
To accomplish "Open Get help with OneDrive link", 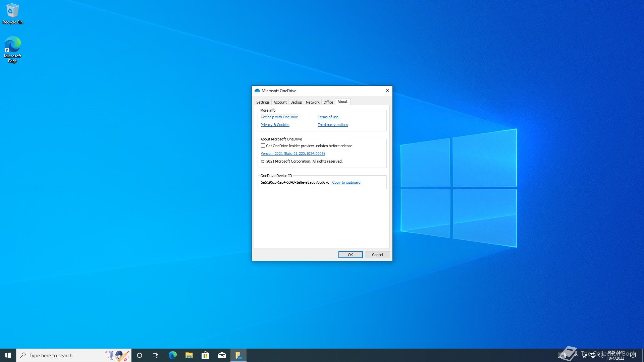I will (x=279, y=117).
